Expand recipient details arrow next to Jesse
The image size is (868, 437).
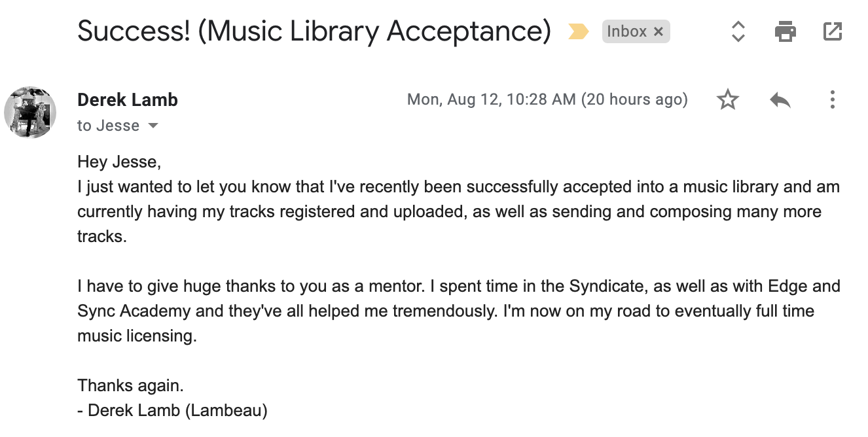pyautogui.click(x=153, y=126)
